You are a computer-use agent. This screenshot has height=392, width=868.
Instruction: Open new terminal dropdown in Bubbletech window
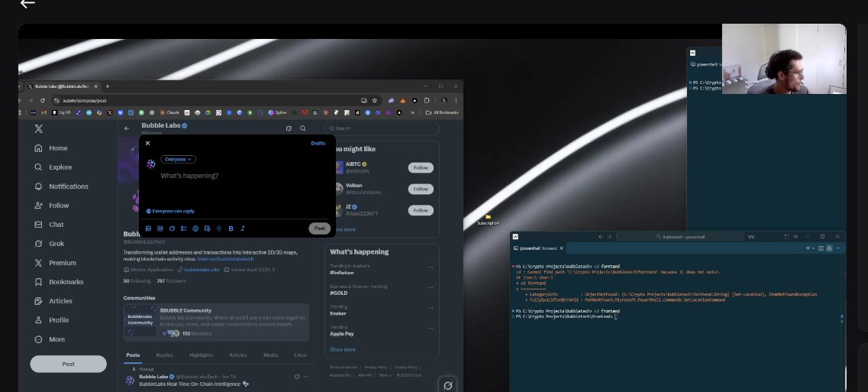click(813, 248)
